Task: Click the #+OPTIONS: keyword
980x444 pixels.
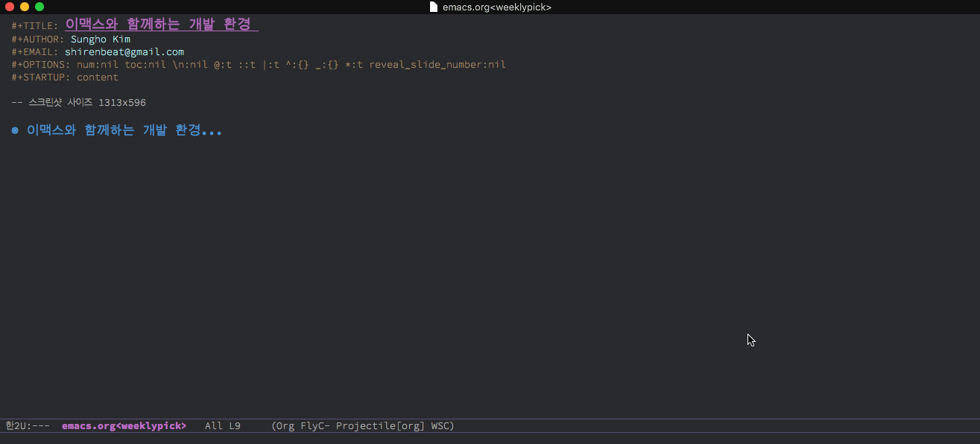Action: tap(41, 64)
